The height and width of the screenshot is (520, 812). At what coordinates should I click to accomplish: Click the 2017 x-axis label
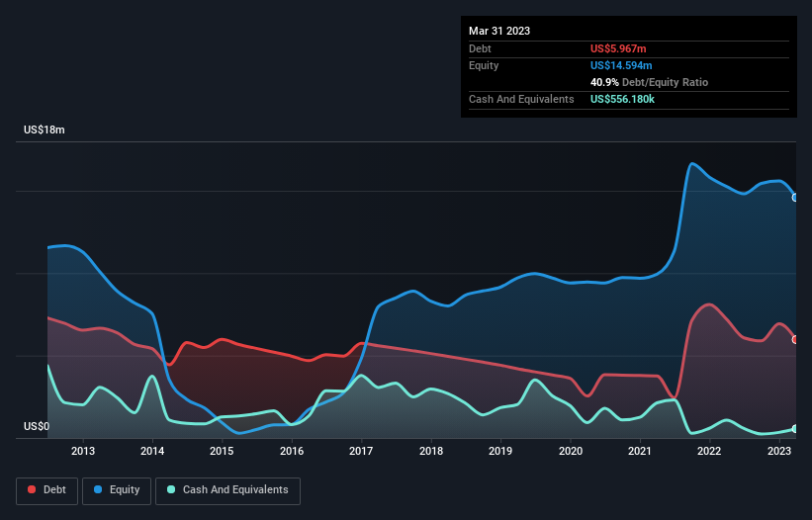pos(361,451)
